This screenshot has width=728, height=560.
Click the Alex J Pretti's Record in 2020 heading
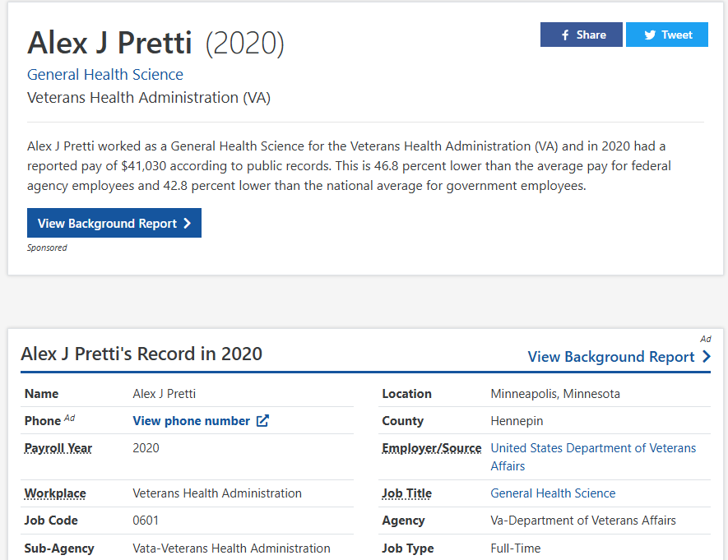[141, 354]
